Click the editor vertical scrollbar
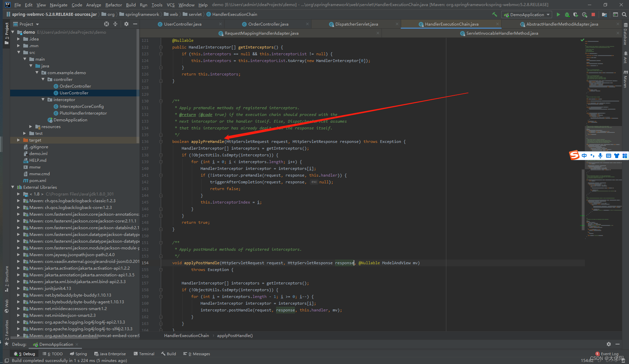The height and width of the screenshot is (364, 629). (x=583, y=200)
